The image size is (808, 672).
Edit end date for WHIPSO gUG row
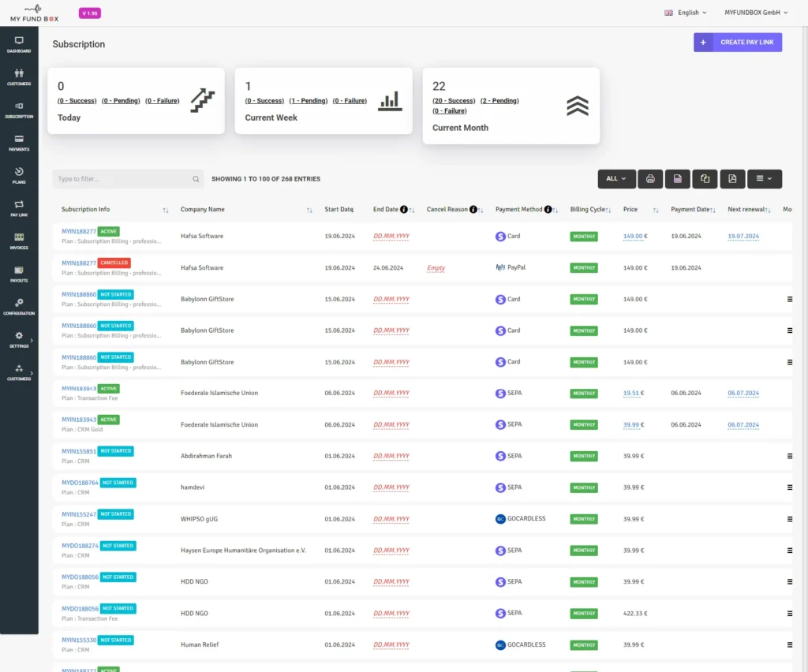click(391, 519)
